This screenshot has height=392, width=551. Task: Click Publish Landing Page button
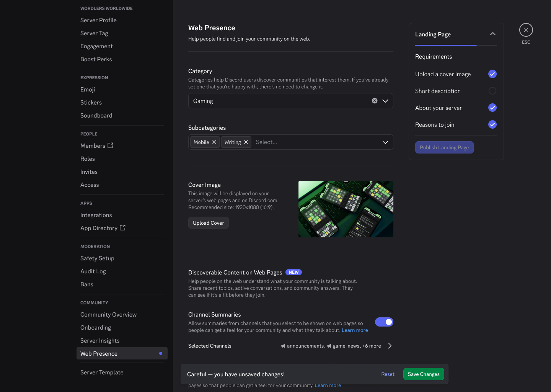[x=444, y=147]
